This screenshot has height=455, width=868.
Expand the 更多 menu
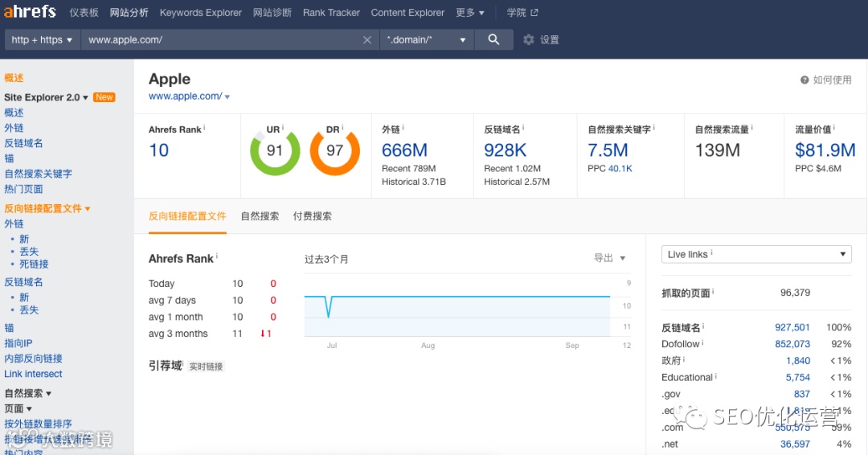point(470,12)
